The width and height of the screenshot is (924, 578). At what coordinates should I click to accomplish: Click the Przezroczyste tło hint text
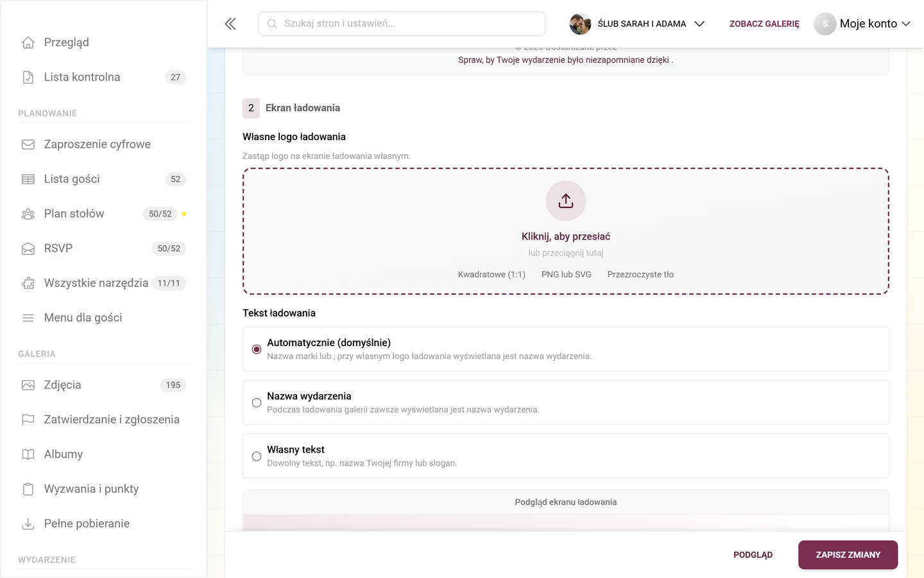[x=640, y=274]
